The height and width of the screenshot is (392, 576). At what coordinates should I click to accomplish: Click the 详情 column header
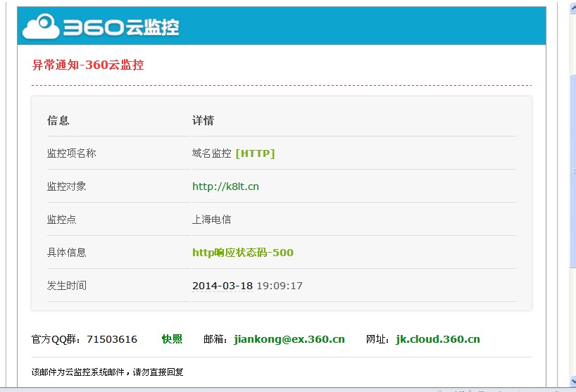tap(203, 120)
